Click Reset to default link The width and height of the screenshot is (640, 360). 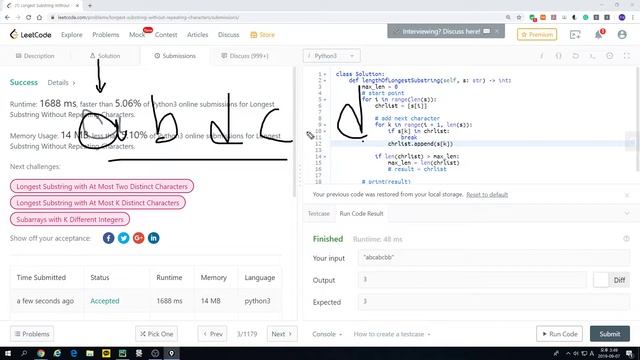click(487, 195)
